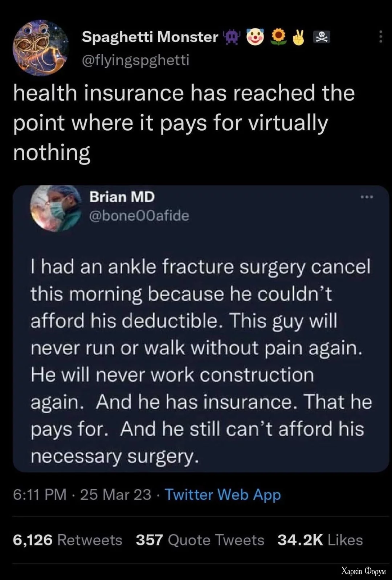Click the Харків Форум watermark
392x580 pixels.
(363, 571)
